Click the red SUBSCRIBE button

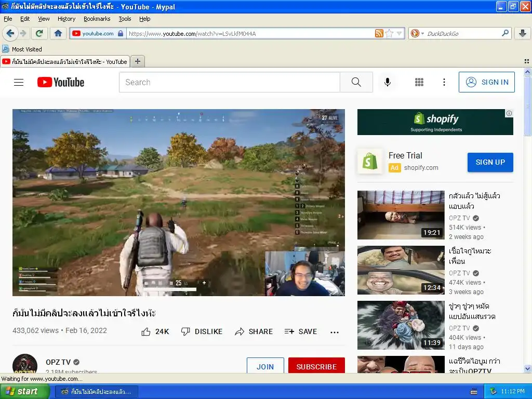pyautogui.click(x=316, y=366)
